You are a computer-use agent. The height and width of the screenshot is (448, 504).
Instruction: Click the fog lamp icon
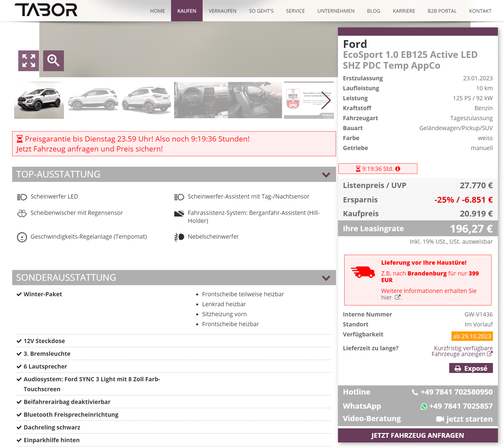179,237
